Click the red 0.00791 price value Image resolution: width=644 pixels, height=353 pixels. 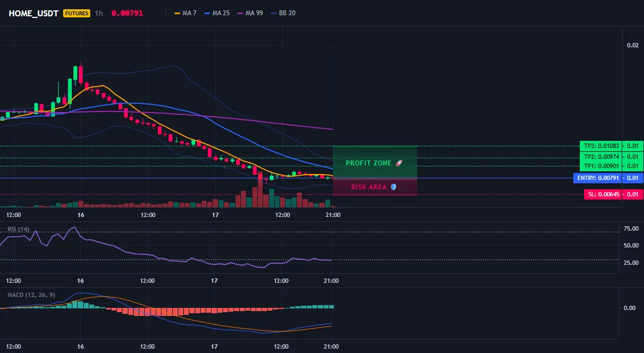pyautogui.click(x=127, y=13)
